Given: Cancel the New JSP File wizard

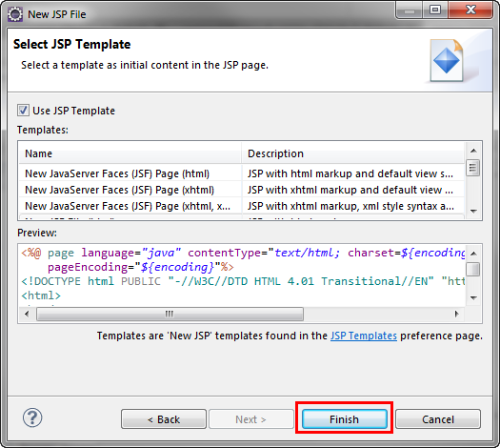Looking at the screenshot, I should pyautogui.click(x=438, y=419).
